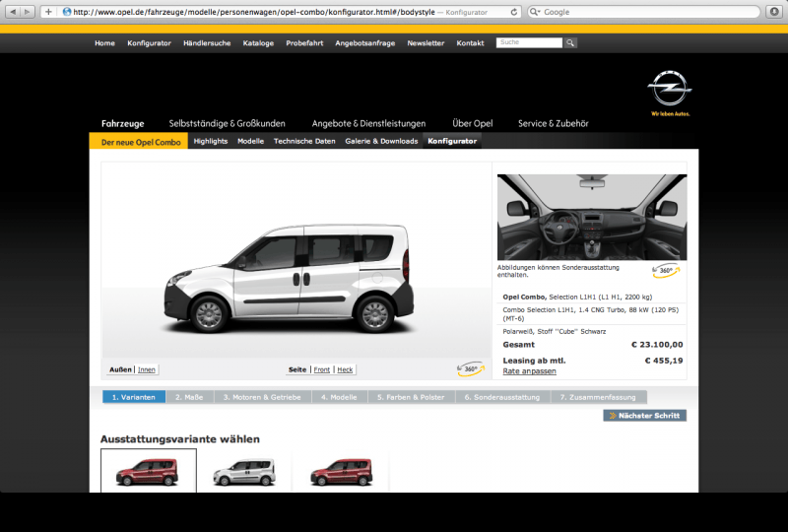Click the Opel logo
The width and height of the screenshot is (788, 532).
point(670,89)
